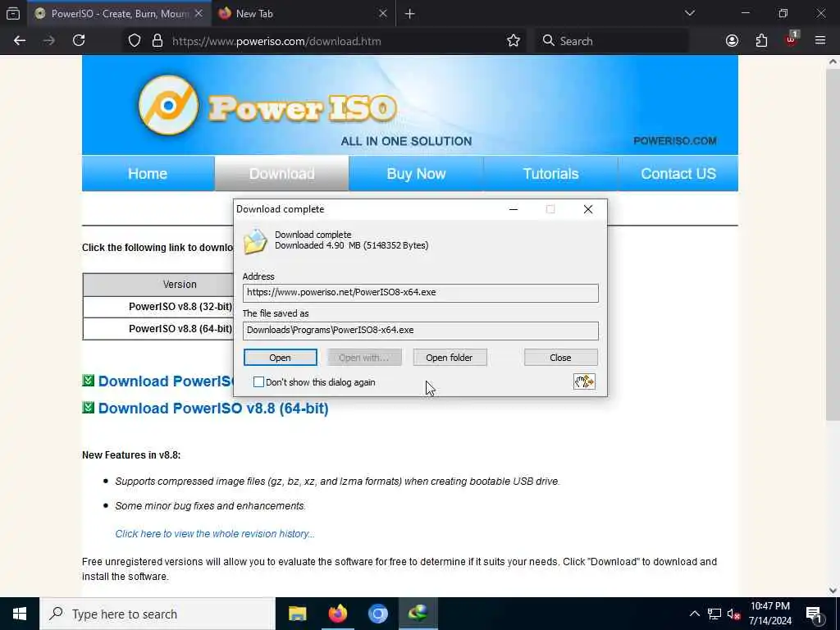Screen dimensions: 840x630
Task: Click the muted volume tray icon
Action: (x=734, y=614)
